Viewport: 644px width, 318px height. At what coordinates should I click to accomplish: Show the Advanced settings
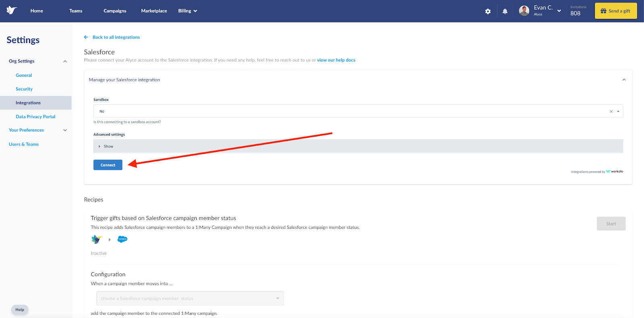click(x=358, y=146)
